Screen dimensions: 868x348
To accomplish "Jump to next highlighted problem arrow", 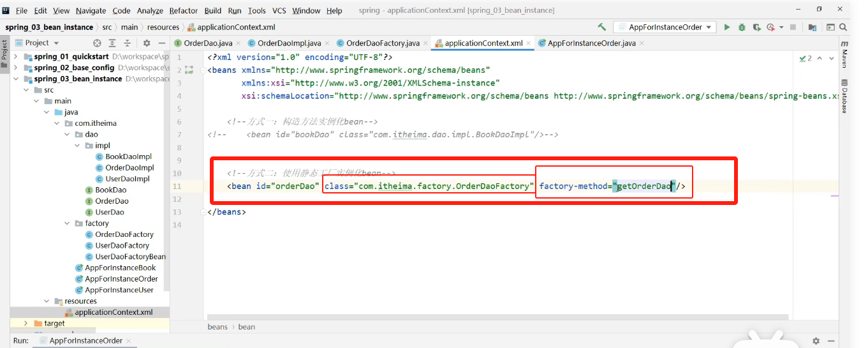I will click(x=832, y=58).
